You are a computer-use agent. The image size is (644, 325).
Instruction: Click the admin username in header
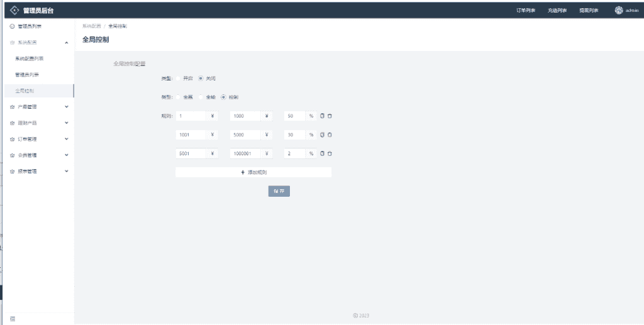click(631, 10)
